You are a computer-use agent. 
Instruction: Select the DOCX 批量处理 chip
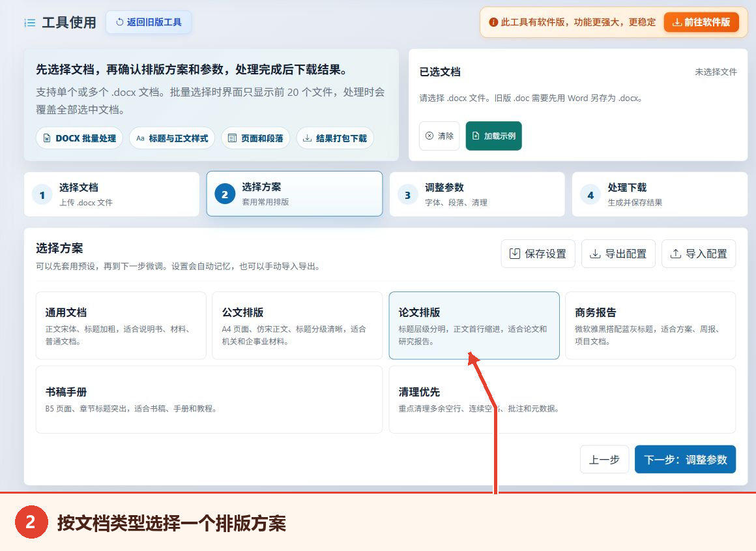79,138
